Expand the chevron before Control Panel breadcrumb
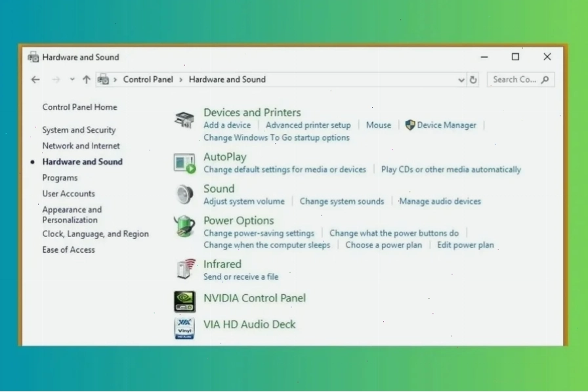Viewport: 588px width, 392px height. (x=115, y=79)
